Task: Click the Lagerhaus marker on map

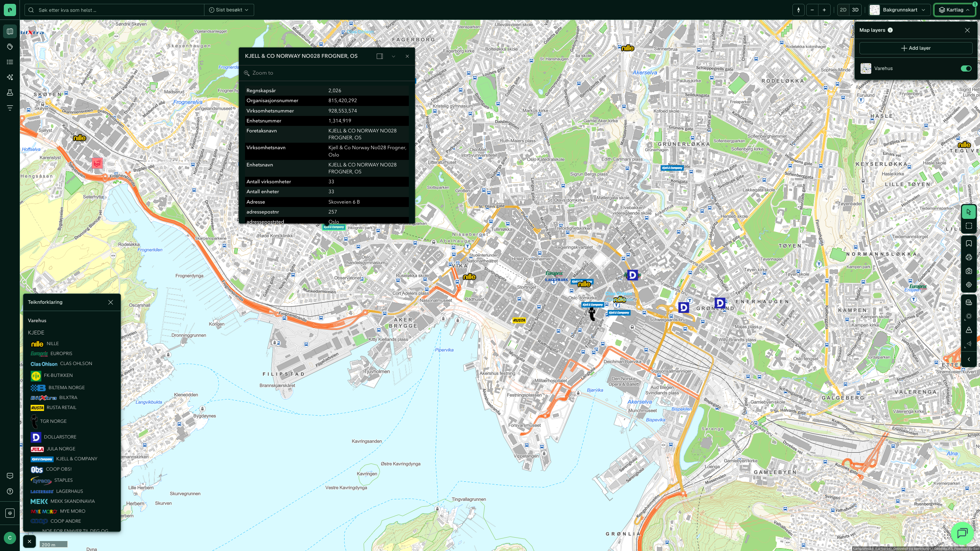Action: point(557,280)
